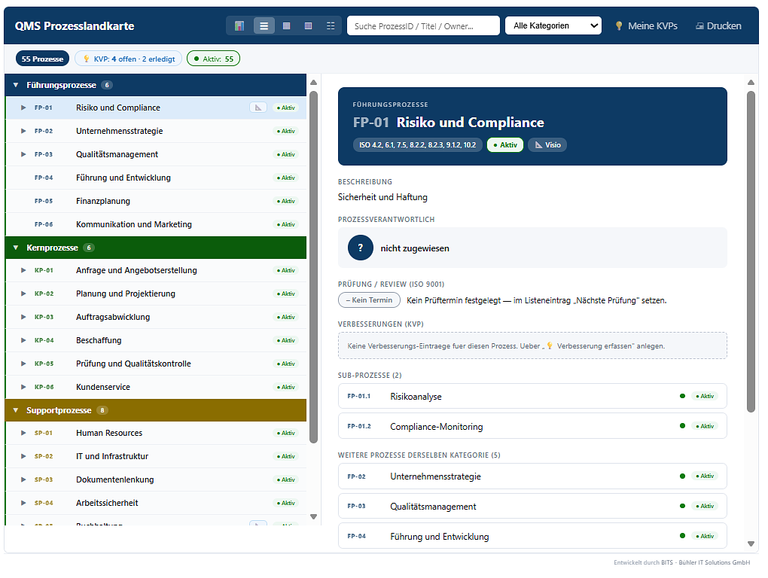Click Aktiv badge in Dokumentenlenkung row
The image size is (768, 578).
(286, 480)
